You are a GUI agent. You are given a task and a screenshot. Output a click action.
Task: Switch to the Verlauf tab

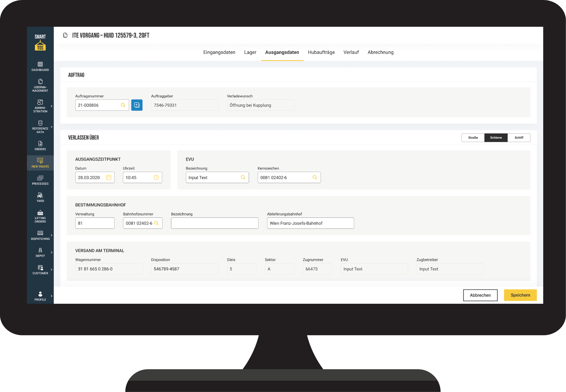[351, 52]
